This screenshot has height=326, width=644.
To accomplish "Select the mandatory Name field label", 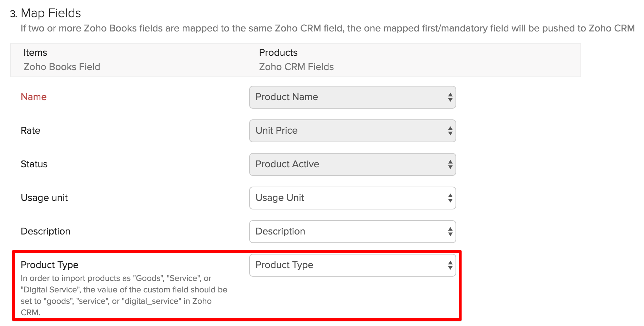I will 34,97.
